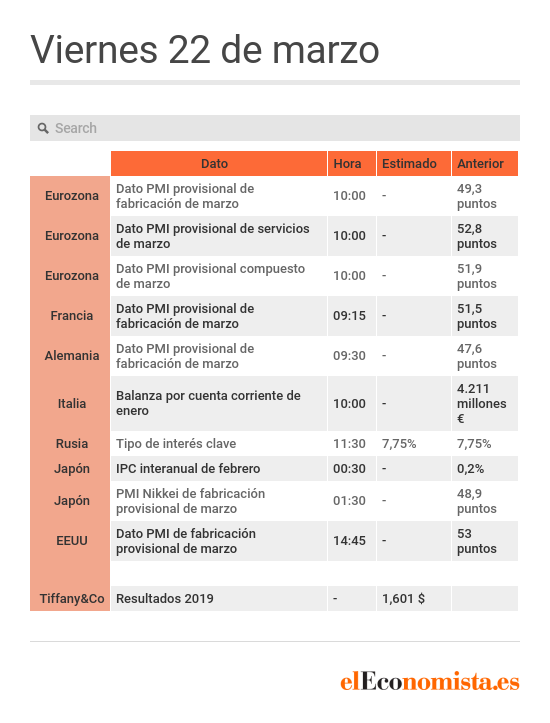
Task: Select the PMI Nikkei de fabricación cell
Action: click(x=219, y=501)
